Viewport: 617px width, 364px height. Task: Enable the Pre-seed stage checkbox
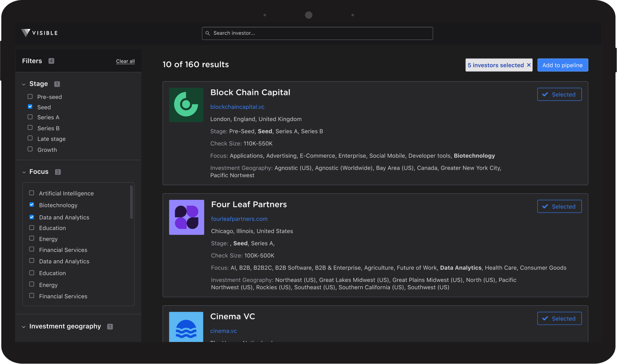(30, 96)
